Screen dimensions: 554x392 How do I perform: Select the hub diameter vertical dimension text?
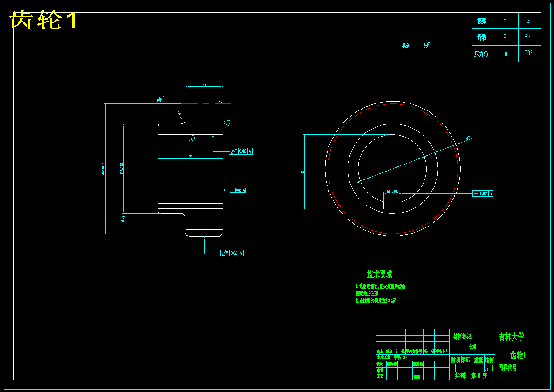122,169
